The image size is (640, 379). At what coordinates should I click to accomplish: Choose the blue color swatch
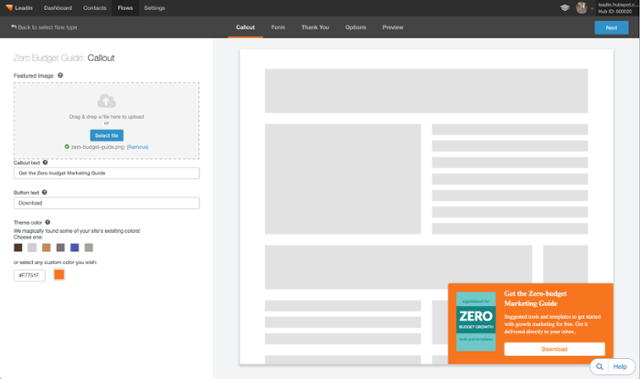(x=75, y=247)
